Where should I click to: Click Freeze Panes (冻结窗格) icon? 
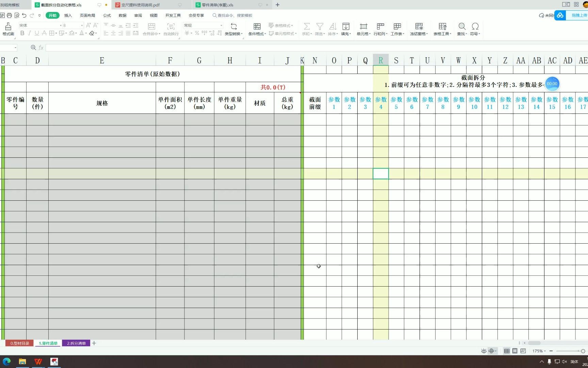[419, 26]
